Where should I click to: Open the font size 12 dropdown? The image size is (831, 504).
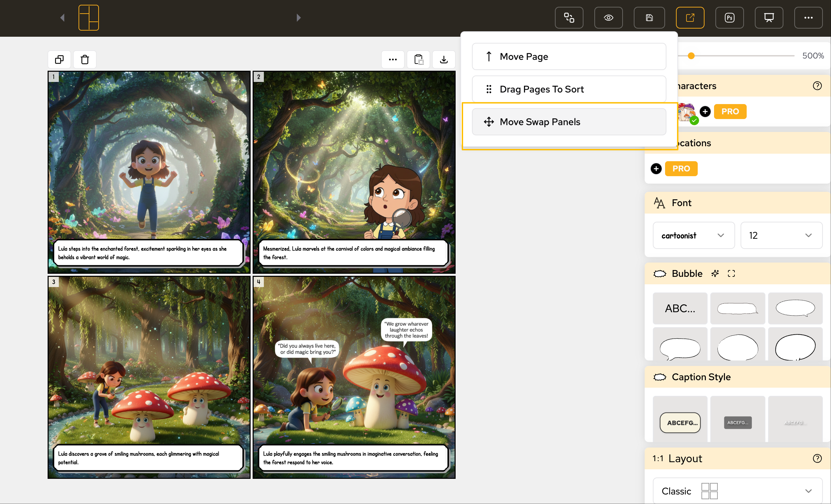(x=781, y=235)
